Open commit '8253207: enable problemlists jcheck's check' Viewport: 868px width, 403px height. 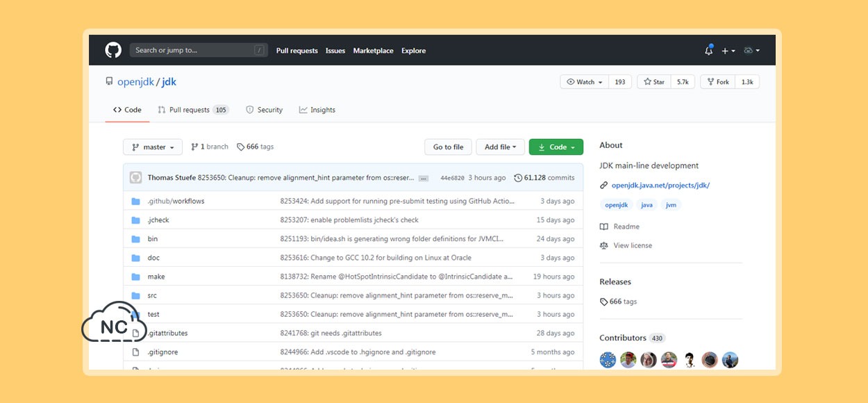349,220
